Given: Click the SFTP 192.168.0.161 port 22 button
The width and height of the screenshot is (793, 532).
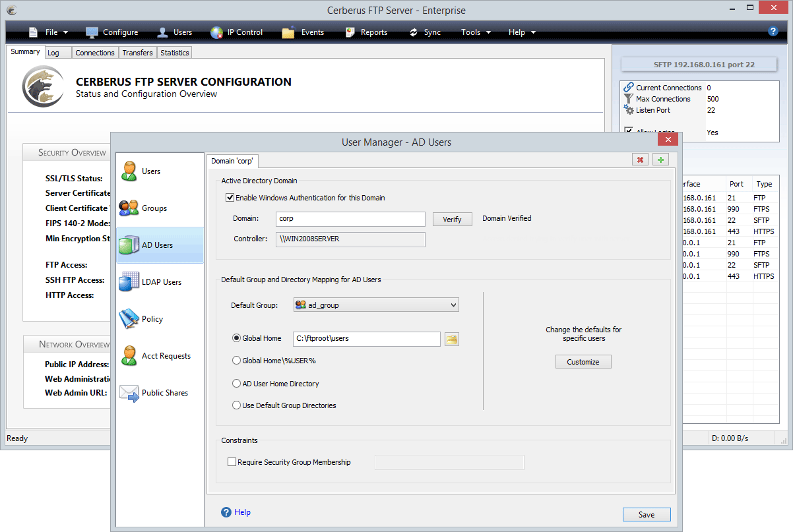Looking at the screenshot, I should click(700, 65).
